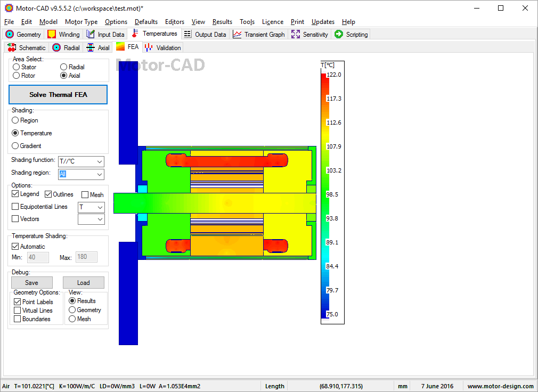Click the Max temperature field
Screen dimensions: 538x392
86,257
